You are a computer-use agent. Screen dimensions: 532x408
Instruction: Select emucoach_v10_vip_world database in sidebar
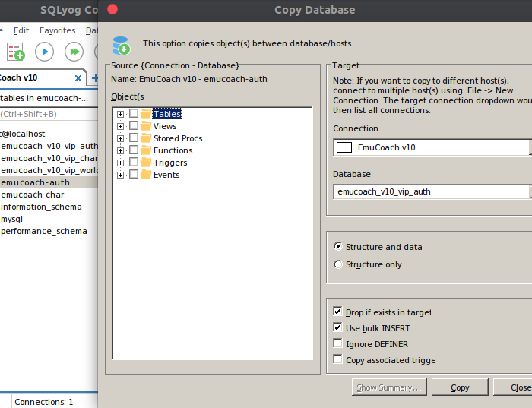click(x=49, y=170)
